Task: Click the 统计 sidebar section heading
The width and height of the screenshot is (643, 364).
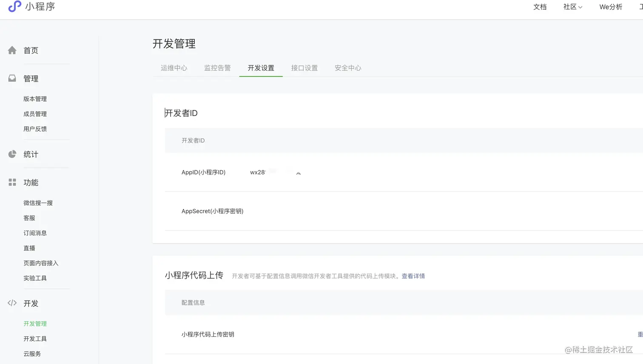Action: coord(31,154)
